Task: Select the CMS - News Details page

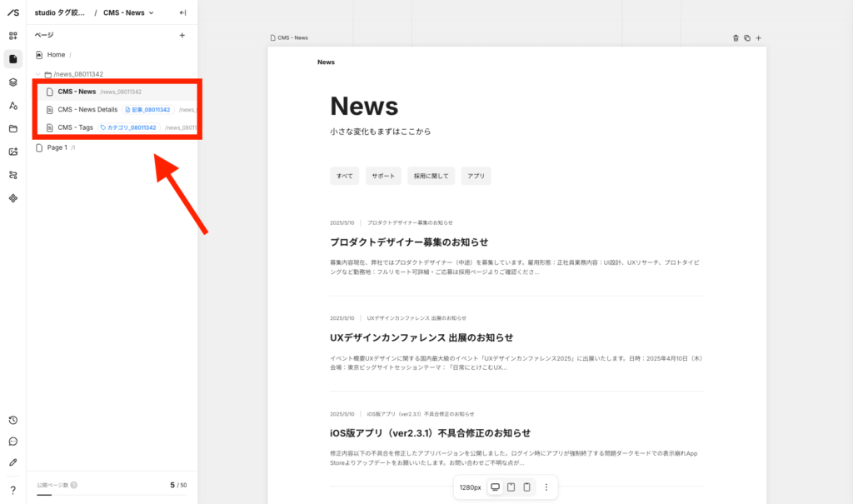Action: click(87, 109)
